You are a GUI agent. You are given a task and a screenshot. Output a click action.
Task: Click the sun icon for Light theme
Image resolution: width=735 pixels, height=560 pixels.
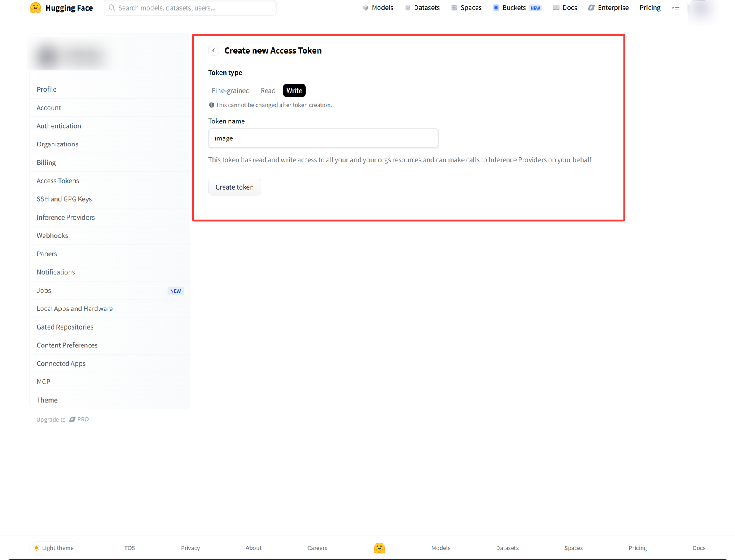click(36, 548)
